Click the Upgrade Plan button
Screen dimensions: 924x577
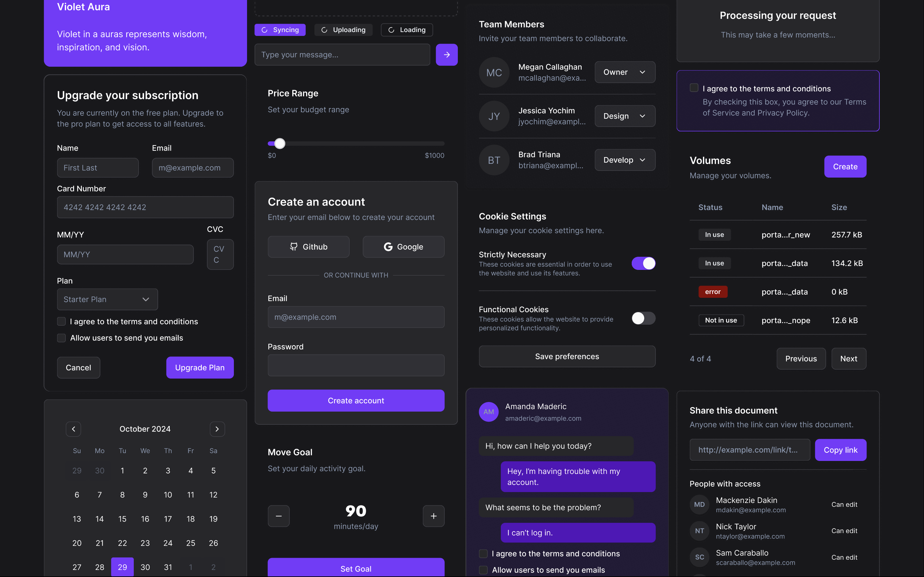[200, 367]
